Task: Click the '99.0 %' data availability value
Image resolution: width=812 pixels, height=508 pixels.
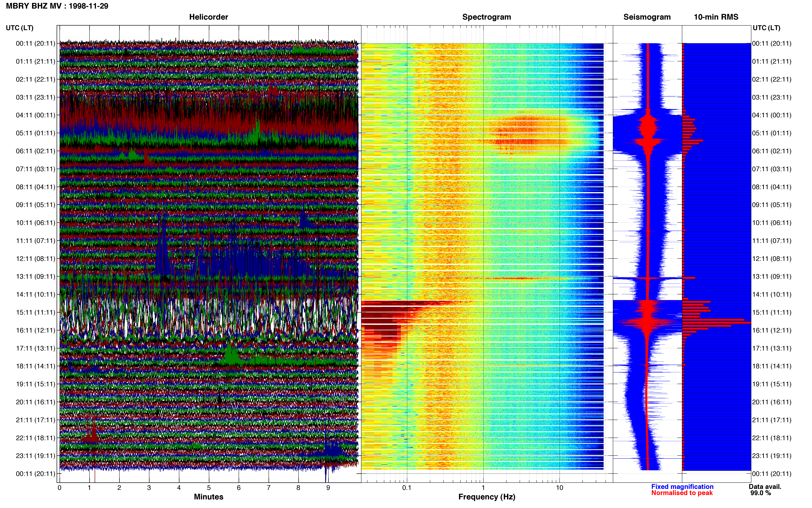Action: 761,493
